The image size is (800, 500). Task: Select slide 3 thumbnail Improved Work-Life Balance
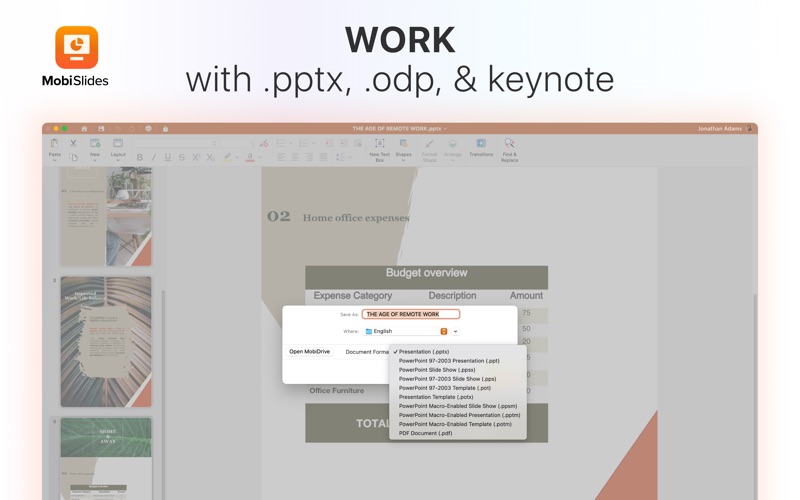click(106, 341)
